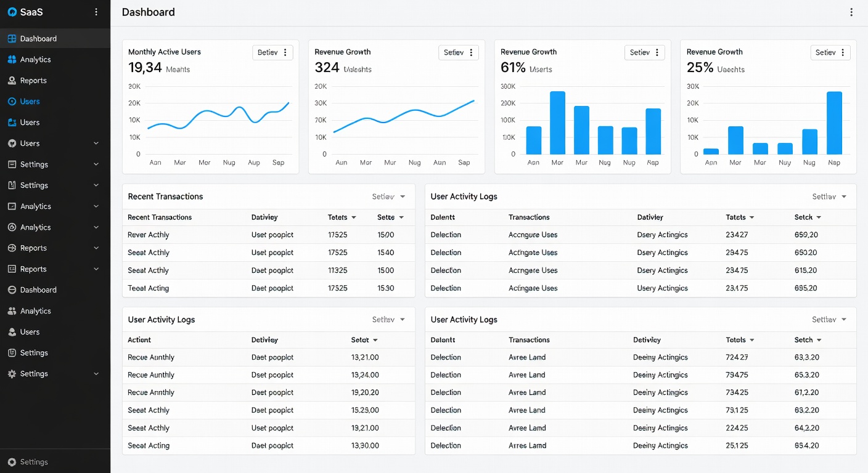
Task: Open the kebab menu beside the SaaS logo
Action: tap(96, 12)
